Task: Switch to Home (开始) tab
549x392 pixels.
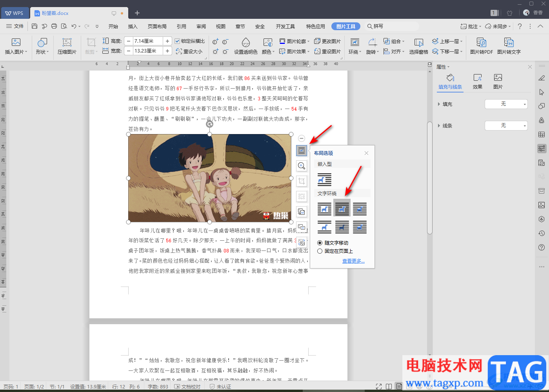Action: click(113, 26)
